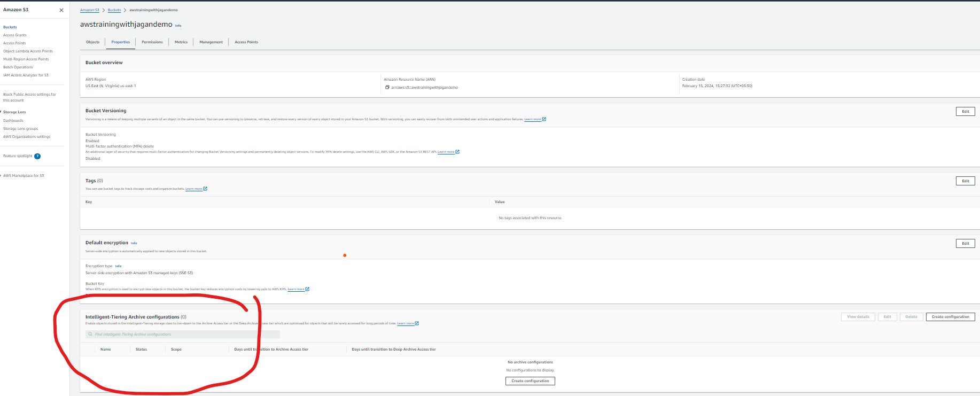
Task: Click the Scope column header
Action: (x=176, y=350)
